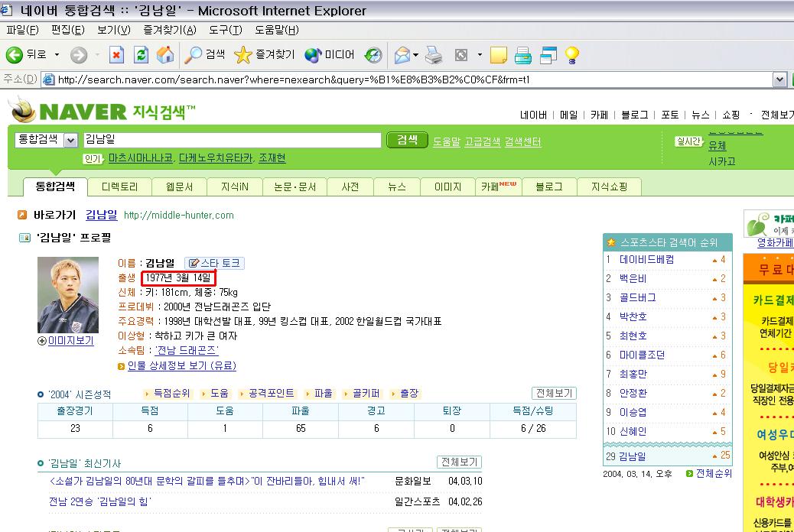Open the 편집(E) menu

coord(68,30)
